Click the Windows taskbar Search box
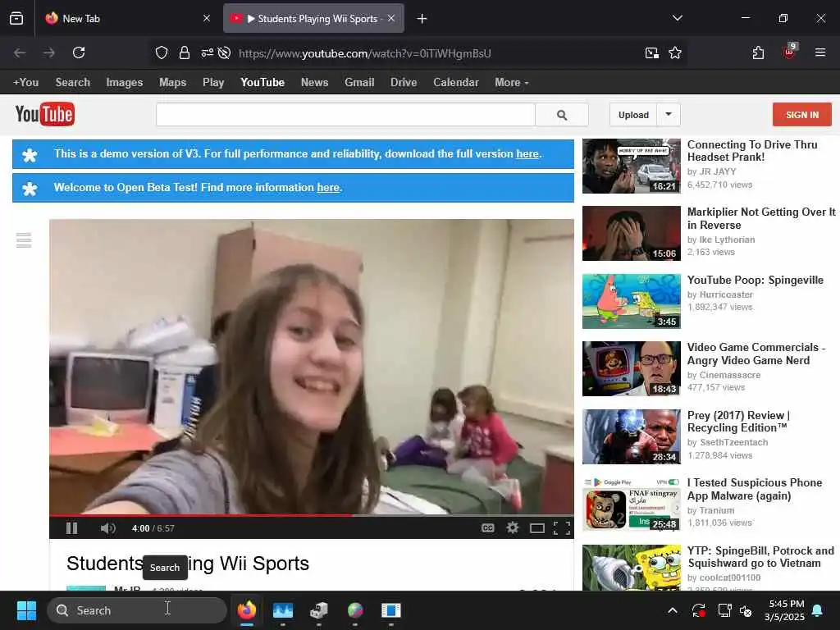This screenshot has width=840, height=630. click(x=137, y=610)
